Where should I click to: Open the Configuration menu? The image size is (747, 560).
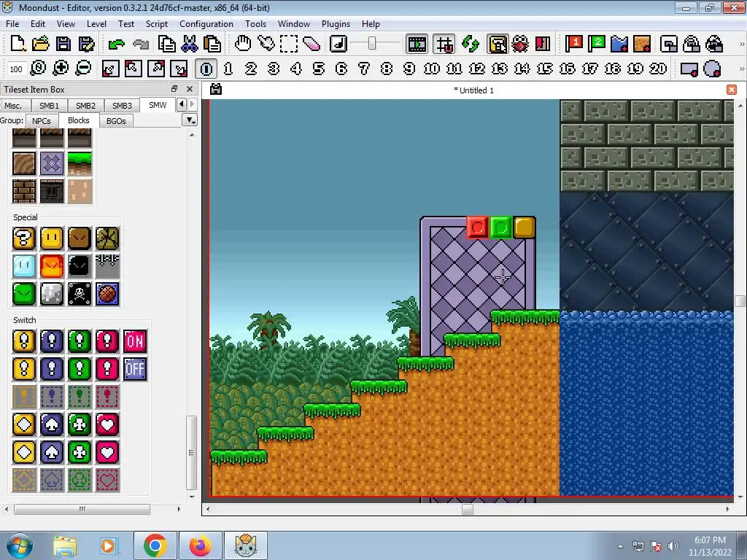point(206,24)
